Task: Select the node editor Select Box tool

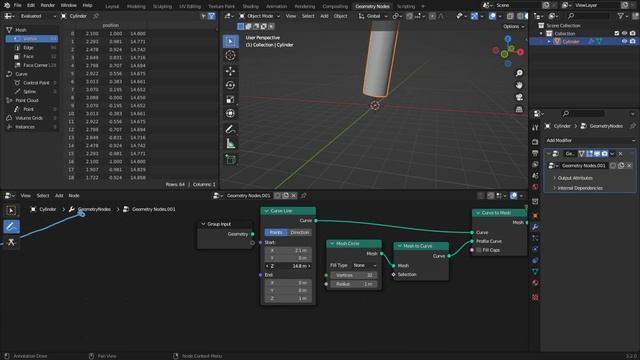Action: point(11,211)
